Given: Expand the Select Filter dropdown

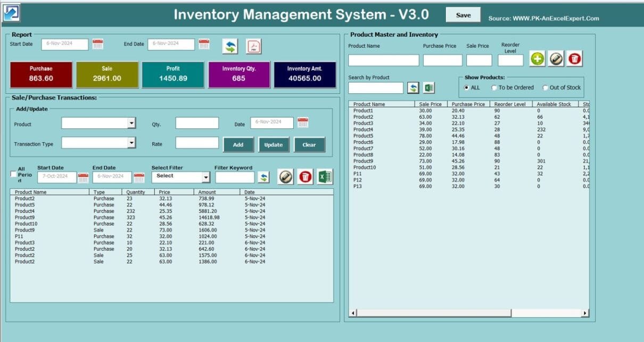Looking at the screenshot, I should pyautogui.click(x=205, y=177).
